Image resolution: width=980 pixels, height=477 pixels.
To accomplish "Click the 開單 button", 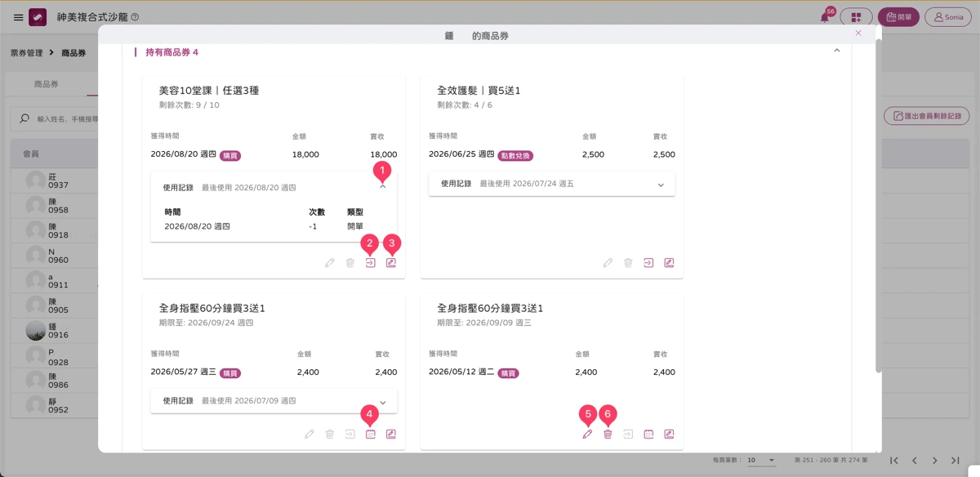I will (x=898, y=17).
